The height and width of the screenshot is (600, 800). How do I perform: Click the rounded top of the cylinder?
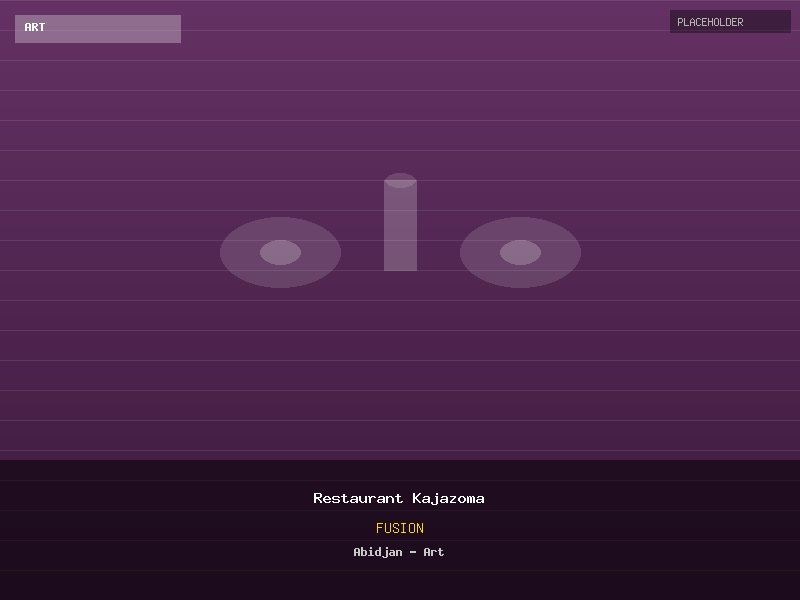point(400,180)
